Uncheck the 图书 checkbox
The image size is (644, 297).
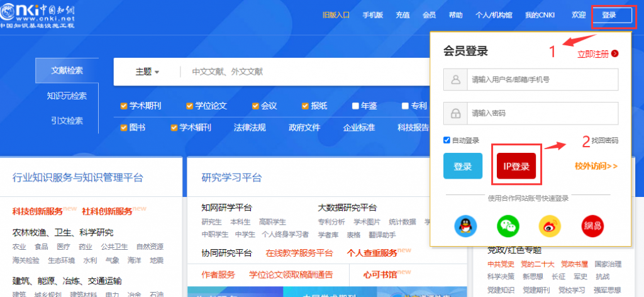click(x=124, y=128)
